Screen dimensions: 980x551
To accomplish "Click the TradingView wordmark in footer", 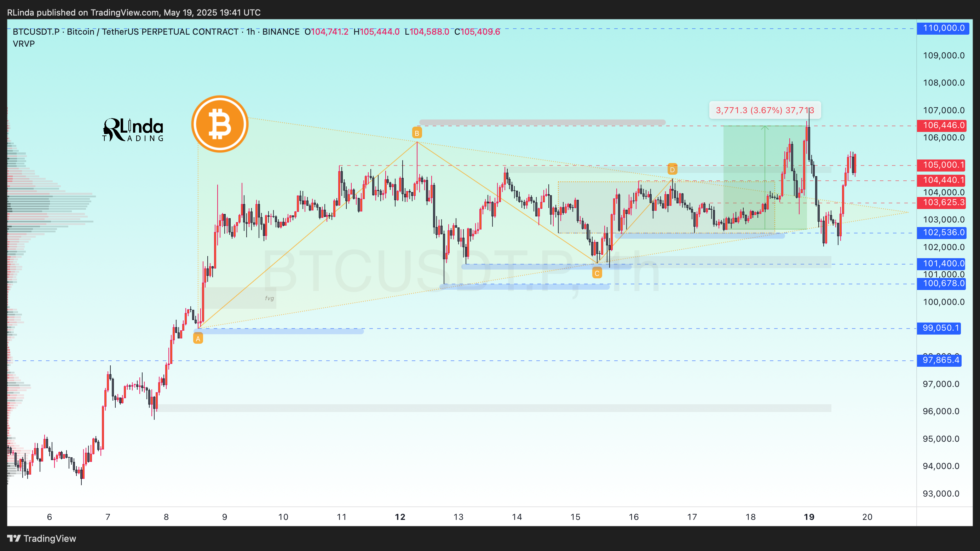I will tap(50, 539).
